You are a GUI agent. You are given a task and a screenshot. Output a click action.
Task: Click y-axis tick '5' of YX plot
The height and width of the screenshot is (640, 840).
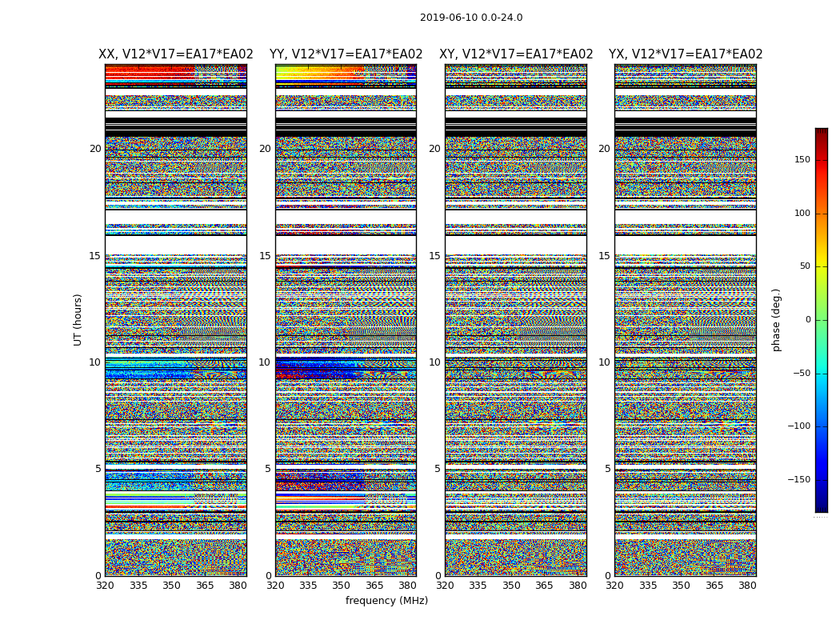[607, 469]
